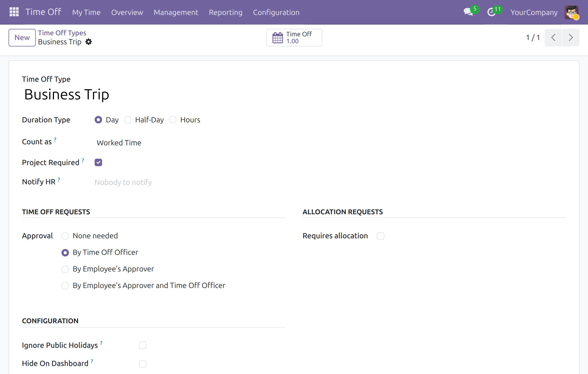
Task: Open the apps grid menu icon
Action: (x=14, y=12)
